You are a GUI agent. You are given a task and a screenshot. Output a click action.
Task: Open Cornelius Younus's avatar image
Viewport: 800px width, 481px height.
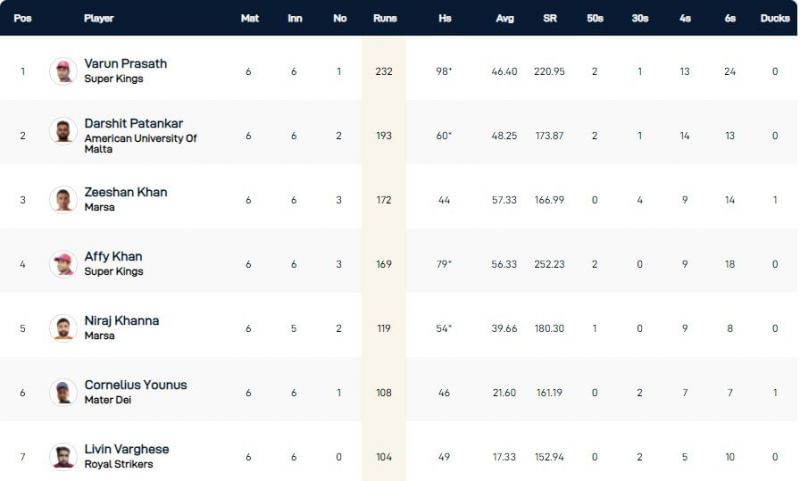click(63, 392)
